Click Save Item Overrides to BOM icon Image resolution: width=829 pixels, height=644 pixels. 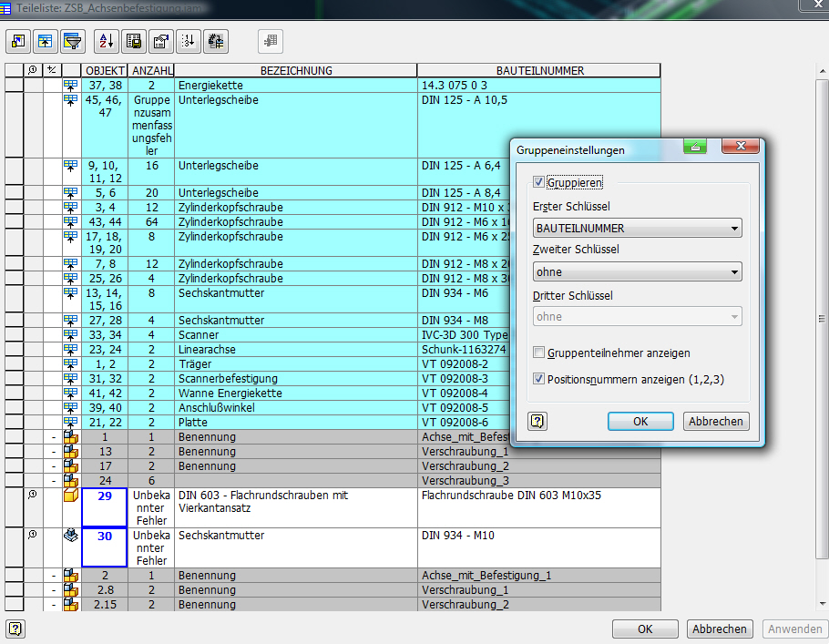point(216,41)
